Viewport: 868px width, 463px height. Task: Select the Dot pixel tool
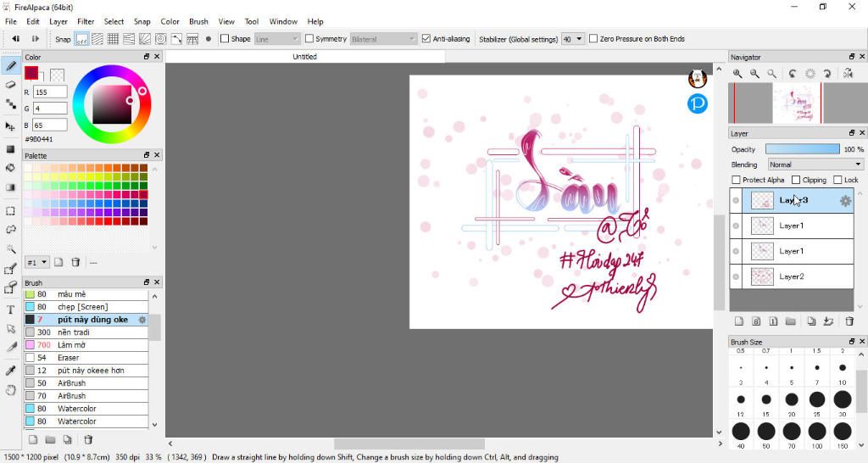point(10,104)
